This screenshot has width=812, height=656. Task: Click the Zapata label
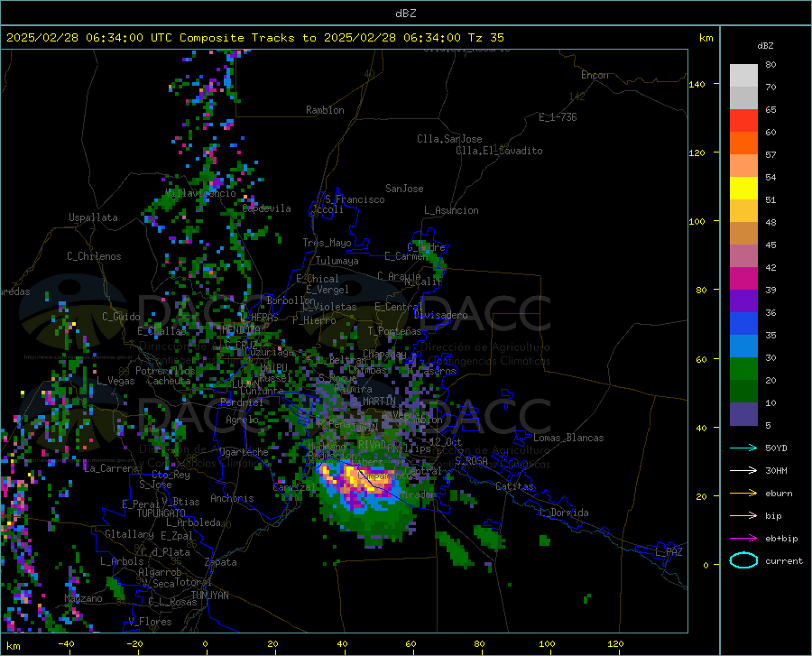point(221,562)
